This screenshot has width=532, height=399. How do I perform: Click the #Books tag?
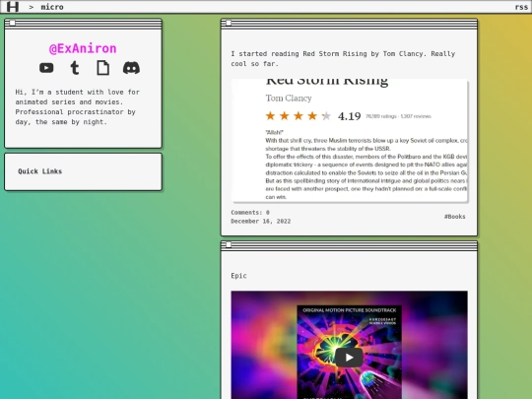click(x=454, y=217)
